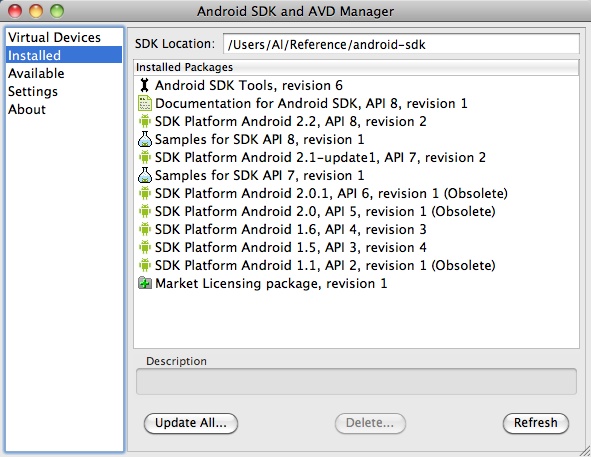Click the Market Licensing package plus icon

pyautogui.click(x=145, y=283)
